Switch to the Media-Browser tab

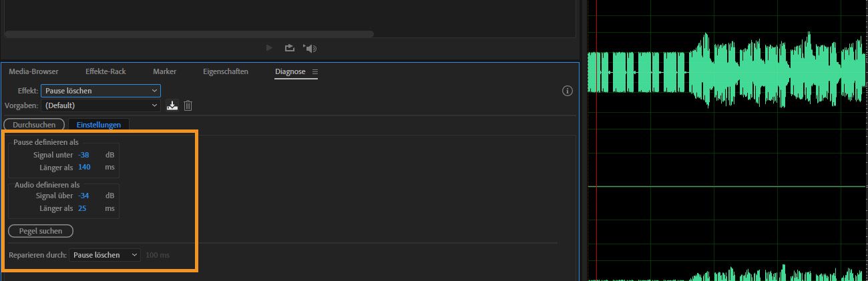coord(33,71)
